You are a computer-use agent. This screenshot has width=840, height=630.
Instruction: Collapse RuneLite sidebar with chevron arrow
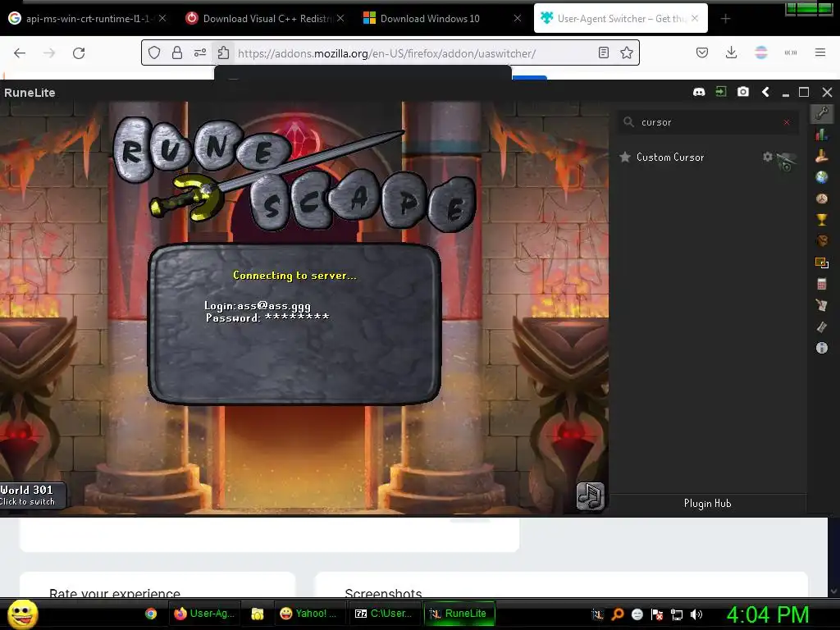pyautogui.click(x=765, y=92)
